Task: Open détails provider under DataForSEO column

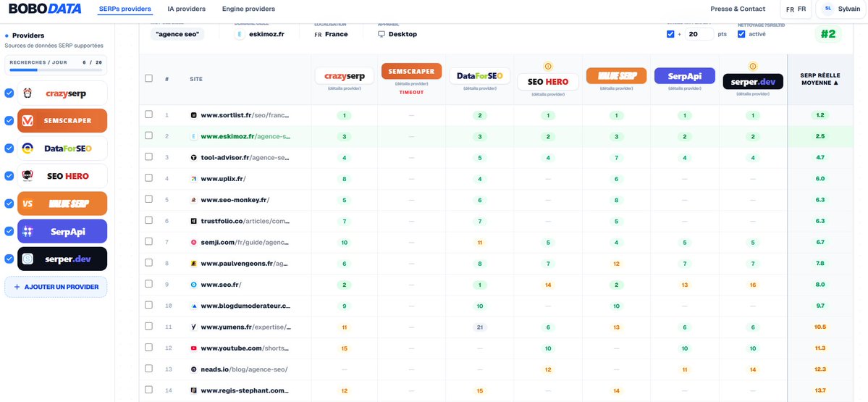Action: (x=479, y=88)
